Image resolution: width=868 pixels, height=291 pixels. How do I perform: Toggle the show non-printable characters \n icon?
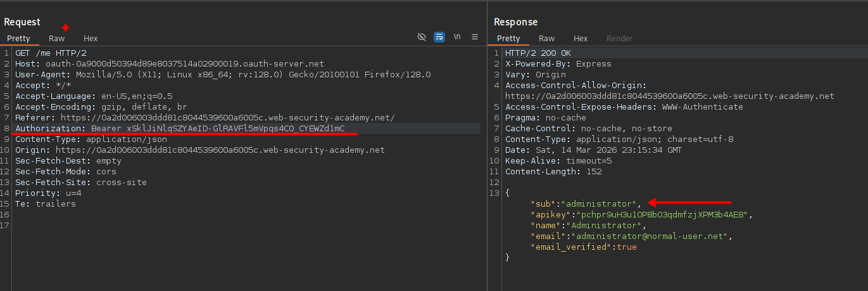[x=457, y=37]
